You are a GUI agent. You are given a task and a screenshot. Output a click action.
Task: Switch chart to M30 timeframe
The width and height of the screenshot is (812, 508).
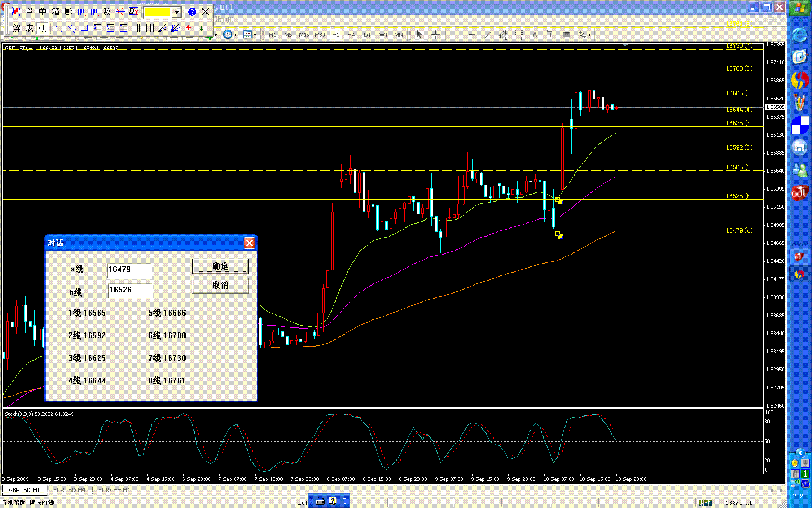click(320, 34)
